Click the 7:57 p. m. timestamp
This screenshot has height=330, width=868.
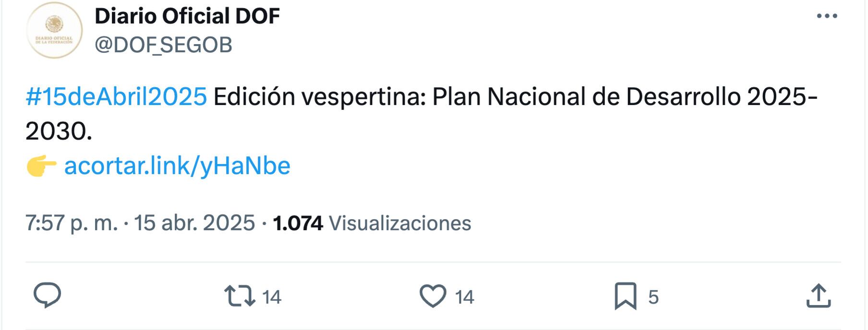click(71, 223)
